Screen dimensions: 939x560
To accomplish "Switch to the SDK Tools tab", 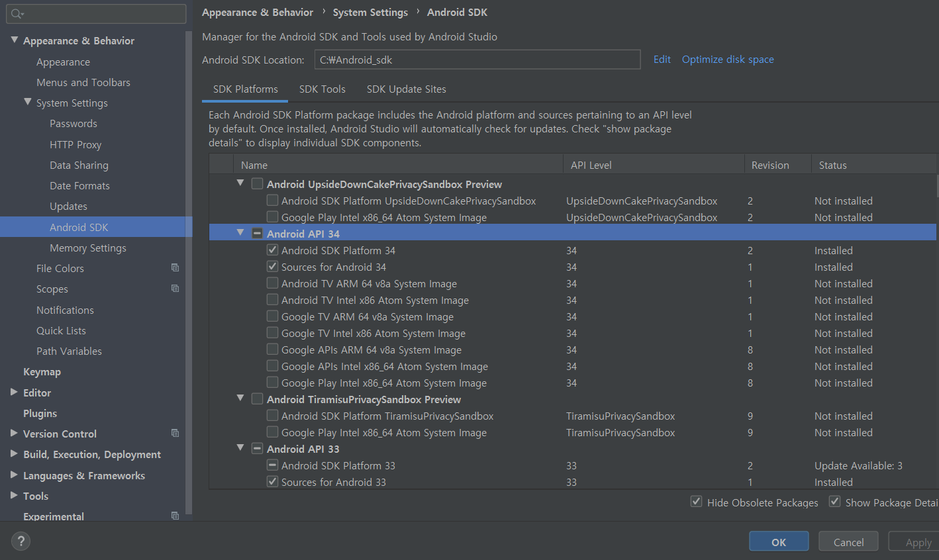I will pyautogui.click(x=322, y=89).
